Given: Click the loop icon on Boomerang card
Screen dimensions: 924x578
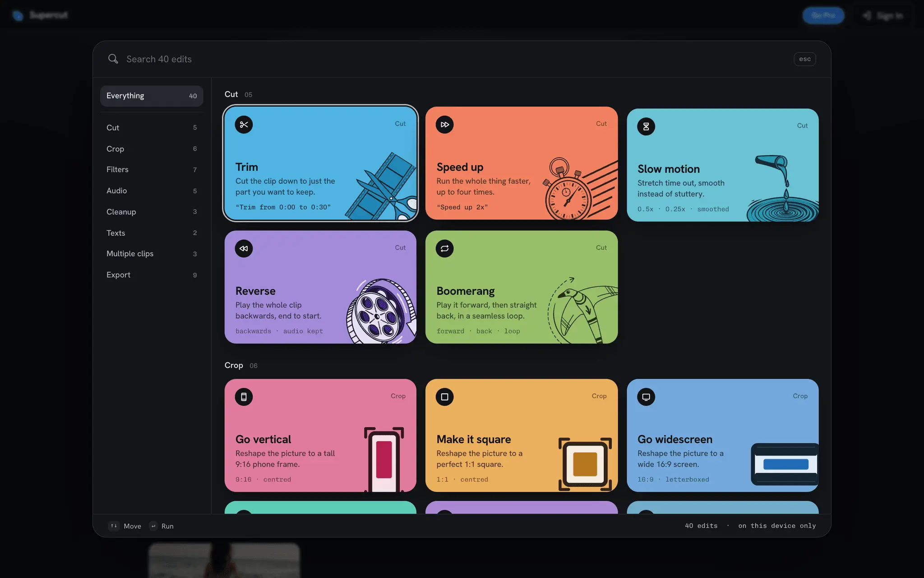Looking at the screenshot, I should click(444, 248).
